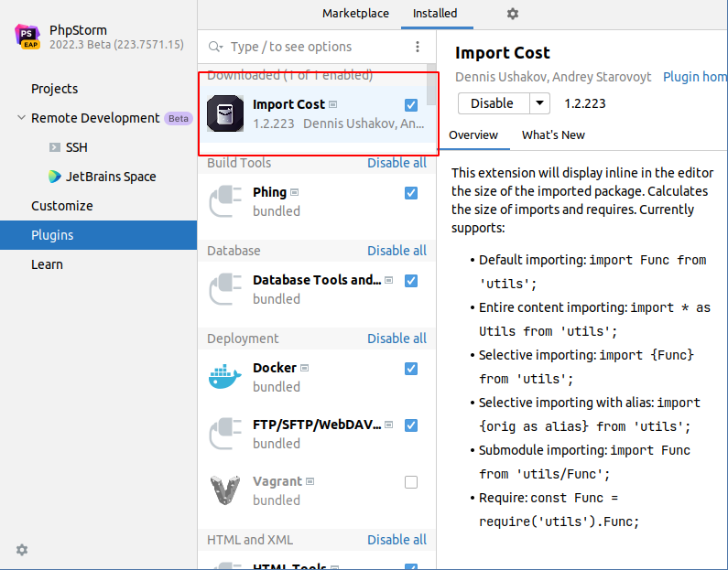Open the three-dot options menu beside the search field
728x570 pixels.
click(418, 47)
